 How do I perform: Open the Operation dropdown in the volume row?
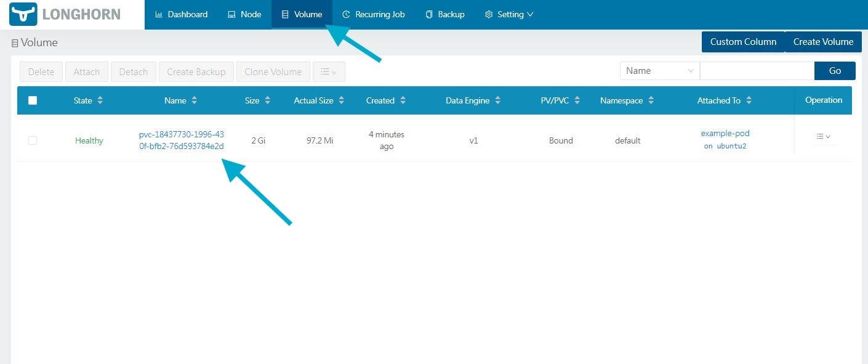[x=823, y=136]
